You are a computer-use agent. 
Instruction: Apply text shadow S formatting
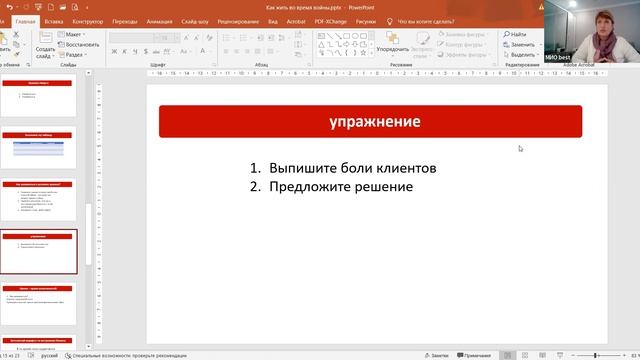(x=146, y=51)
